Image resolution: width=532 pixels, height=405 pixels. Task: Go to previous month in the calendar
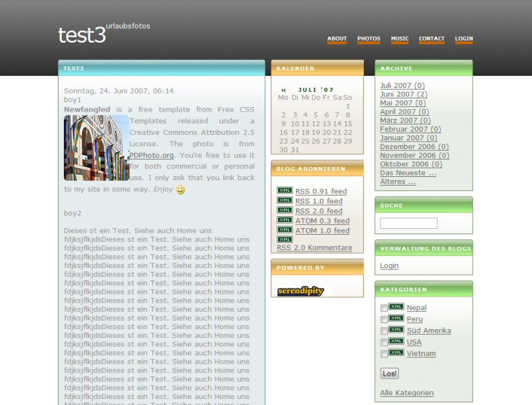(284, 89)
